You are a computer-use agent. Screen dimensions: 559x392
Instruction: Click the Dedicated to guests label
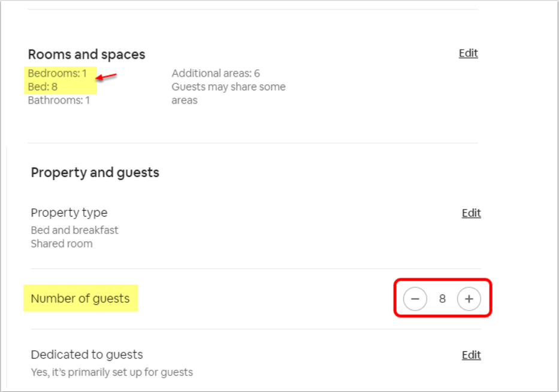(x=87, y=354)
